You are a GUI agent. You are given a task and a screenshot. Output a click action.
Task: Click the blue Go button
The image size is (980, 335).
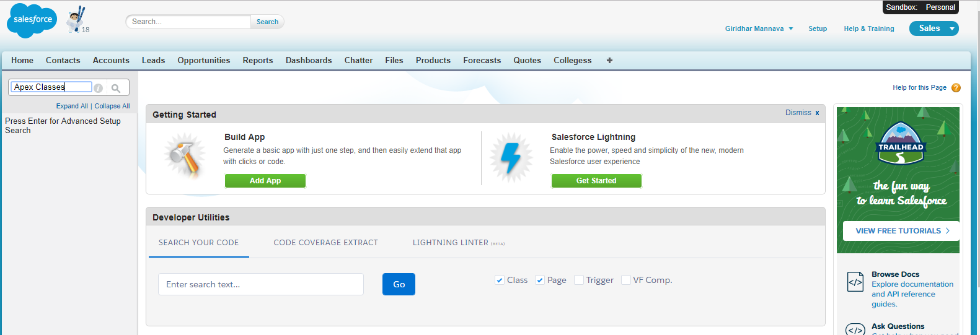point(399,284)
